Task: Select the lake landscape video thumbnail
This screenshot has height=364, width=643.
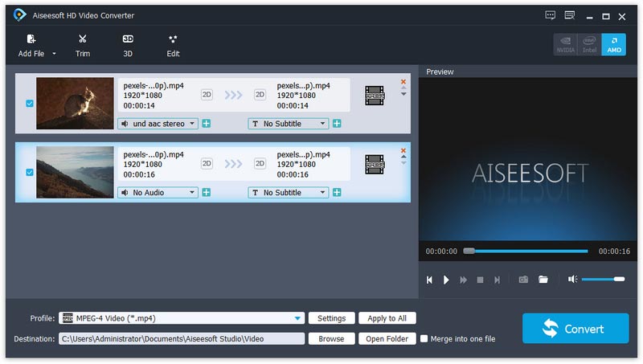Action: [75, 172]
